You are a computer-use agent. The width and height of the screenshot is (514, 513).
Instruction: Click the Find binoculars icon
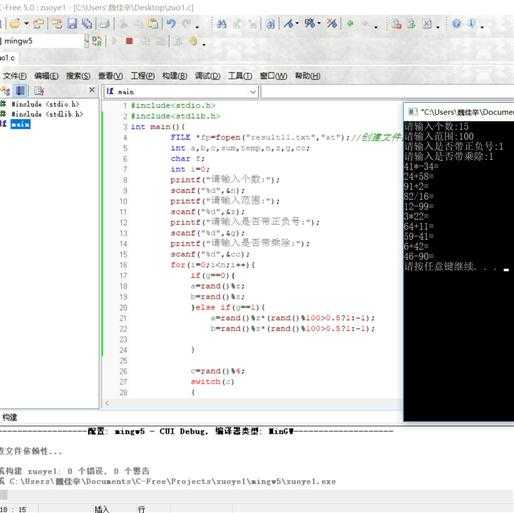[x=221, y=24]
